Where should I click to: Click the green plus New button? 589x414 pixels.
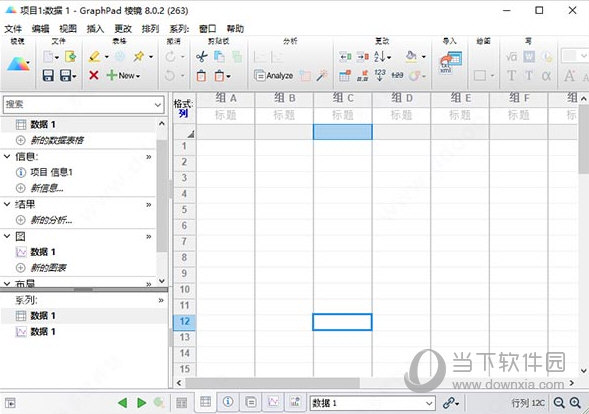click(123, 76)
